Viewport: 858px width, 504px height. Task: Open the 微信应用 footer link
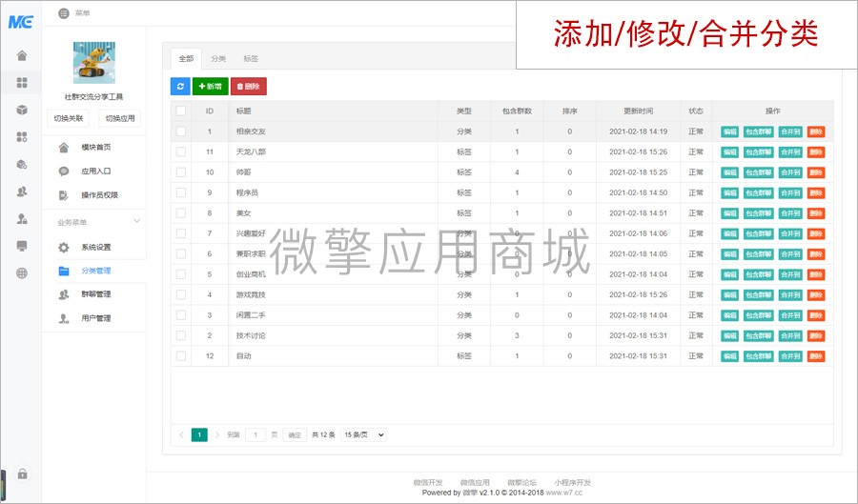click(475, 483)
